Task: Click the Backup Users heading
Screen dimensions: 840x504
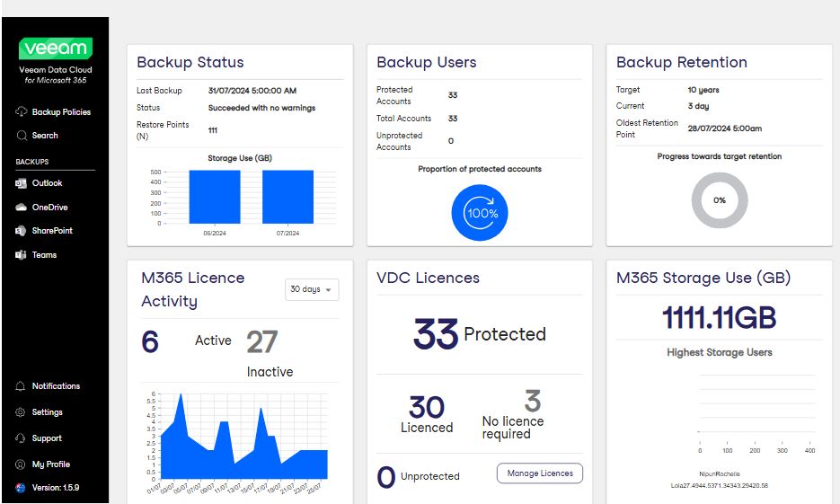Action: click(x=427, y=62)
